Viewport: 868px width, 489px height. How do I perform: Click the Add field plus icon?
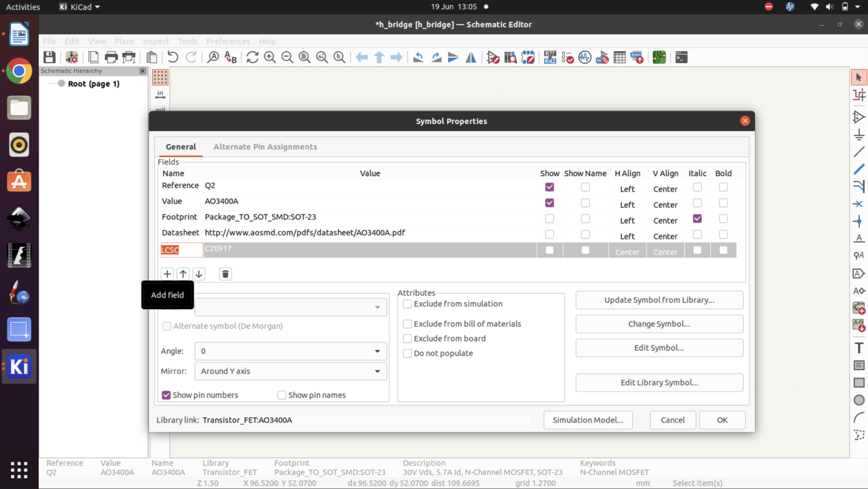click(167, 274)
